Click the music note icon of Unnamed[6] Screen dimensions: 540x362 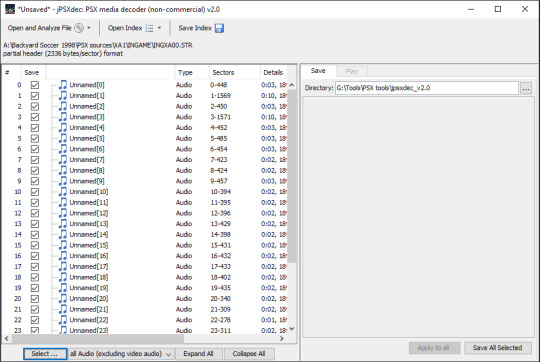pyautogui.click(x=63, y=149)
